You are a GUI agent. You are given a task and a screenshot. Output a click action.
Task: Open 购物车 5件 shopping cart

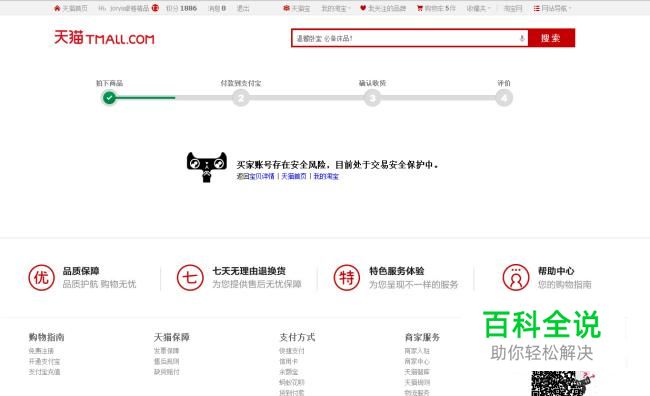(x=440, y=8)
